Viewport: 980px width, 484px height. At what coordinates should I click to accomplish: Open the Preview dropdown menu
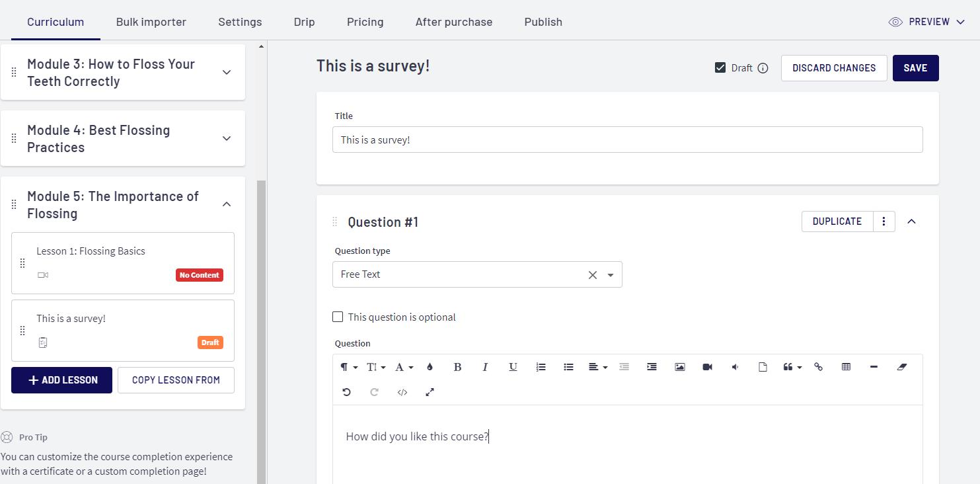927,22
